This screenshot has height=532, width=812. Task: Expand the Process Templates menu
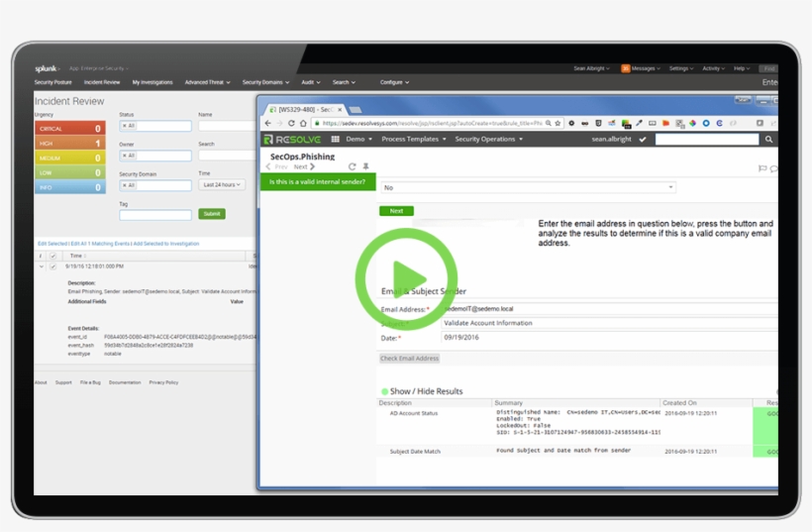pos(414,139)
